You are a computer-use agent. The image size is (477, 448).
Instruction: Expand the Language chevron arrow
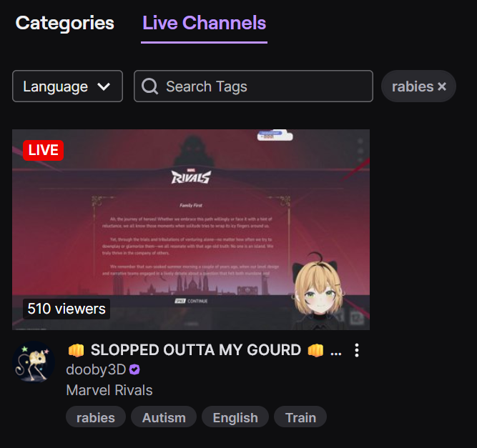coord(104,87)
